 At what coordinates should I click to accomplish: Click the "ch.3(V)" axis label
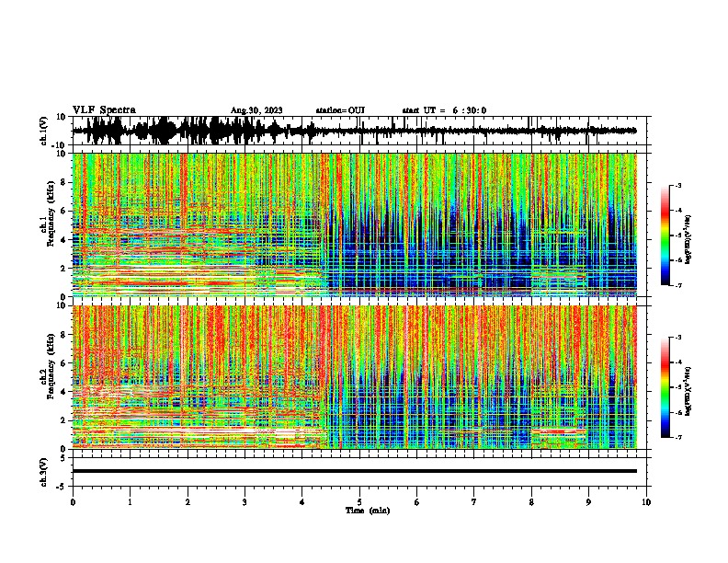point(44,472)
